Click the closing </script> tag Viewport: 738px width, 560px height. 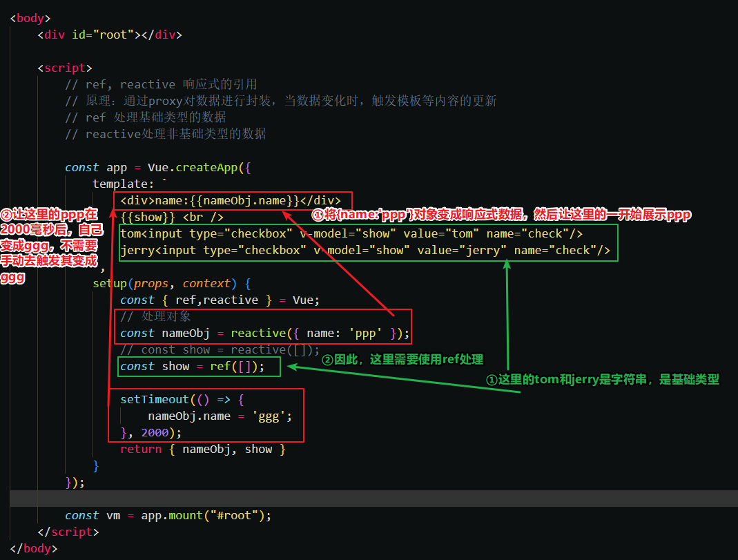tap(68, 532)
